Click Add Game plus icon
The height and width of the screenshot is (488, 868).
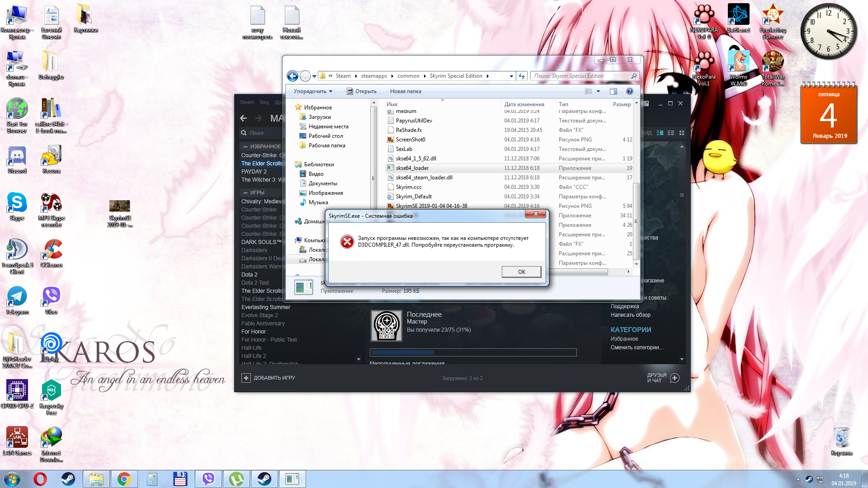(246, 378)
